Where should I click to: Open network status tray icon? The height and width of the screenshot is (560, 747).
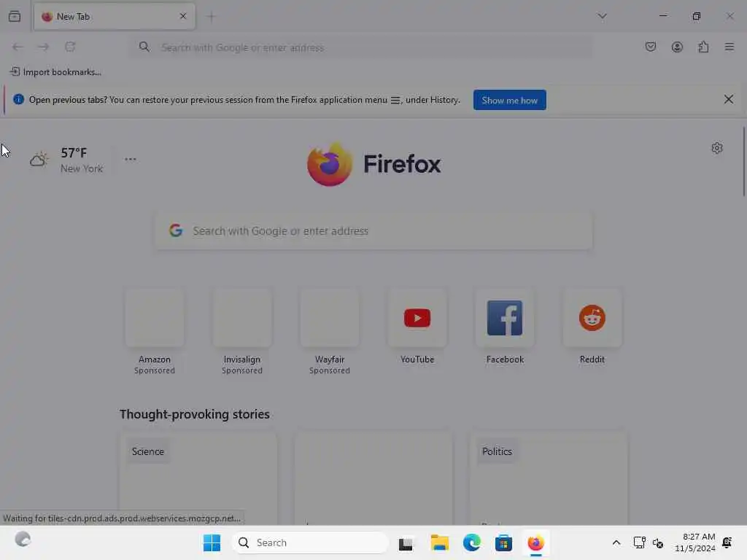tap(639, 542)
